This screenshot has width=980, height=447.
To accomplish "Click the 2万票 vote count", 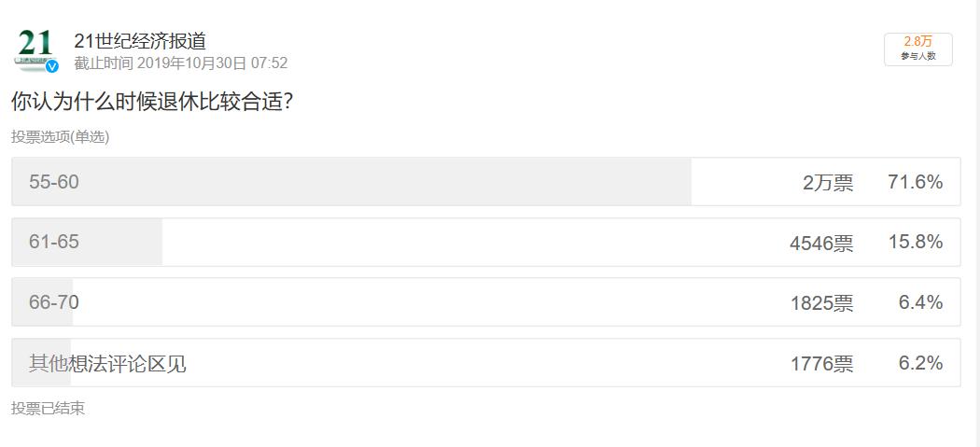I will coord(827,183).
